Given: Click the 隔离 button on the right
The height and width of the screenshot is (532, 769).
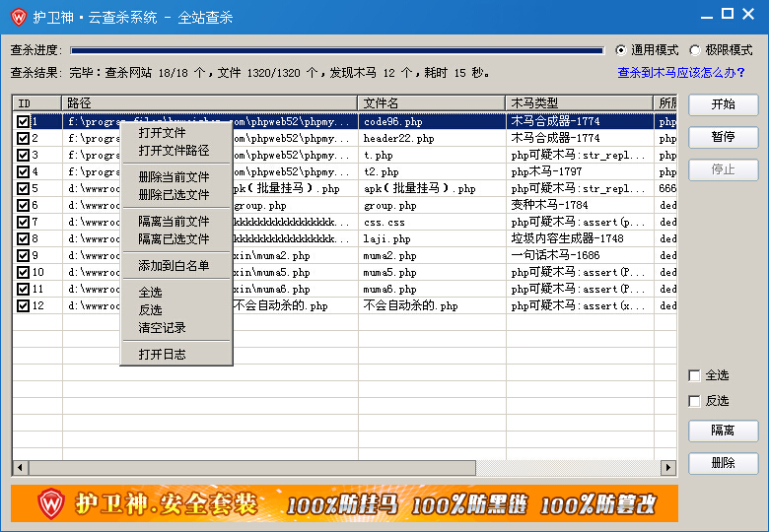Looking at the screenshot, I should coord(724,431).
